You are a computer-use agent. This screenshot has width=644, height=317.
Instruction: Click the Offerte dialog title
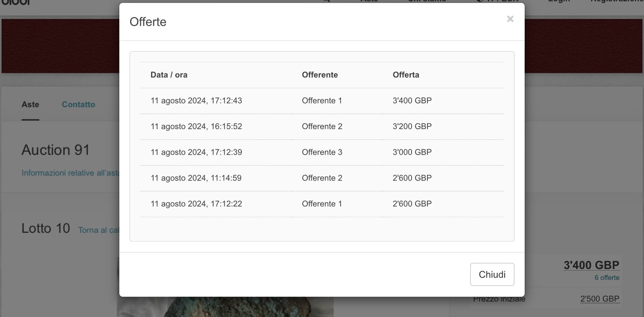tap(148, 22)
